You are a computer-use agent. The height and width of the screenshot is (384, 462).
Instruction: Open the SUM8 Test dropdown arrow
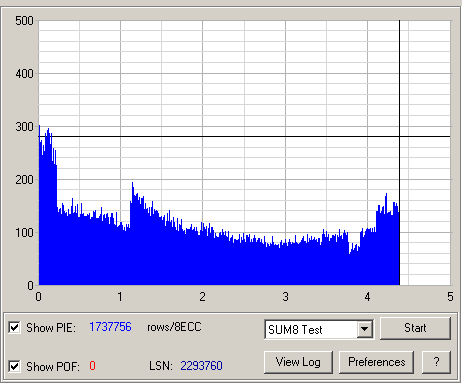pos(365,329)
